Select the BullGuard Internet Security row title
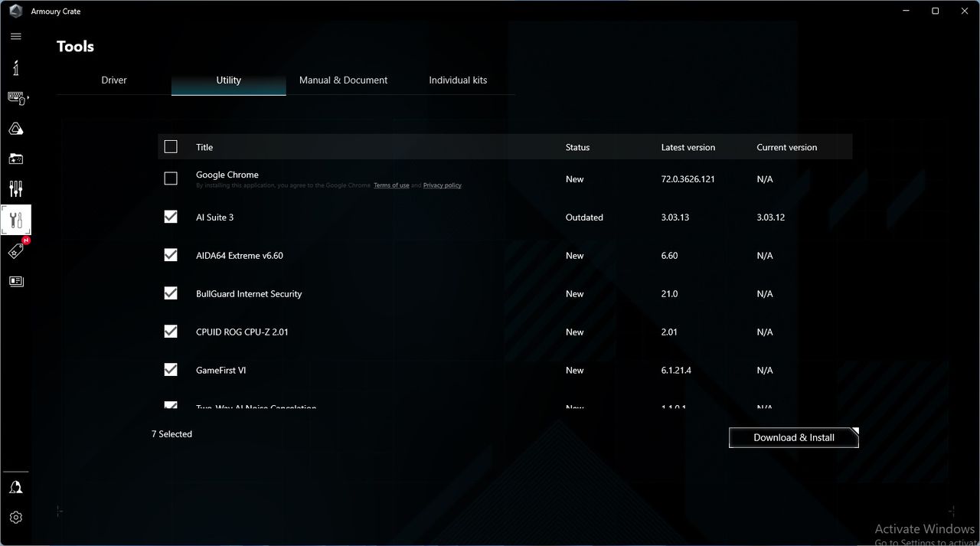Viewport: 980px width, 546px height. point(249,294)
